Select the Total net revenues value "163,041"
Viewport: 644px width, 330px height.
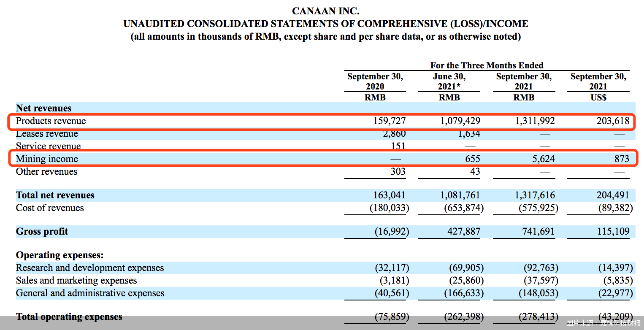tap(389, 195)
